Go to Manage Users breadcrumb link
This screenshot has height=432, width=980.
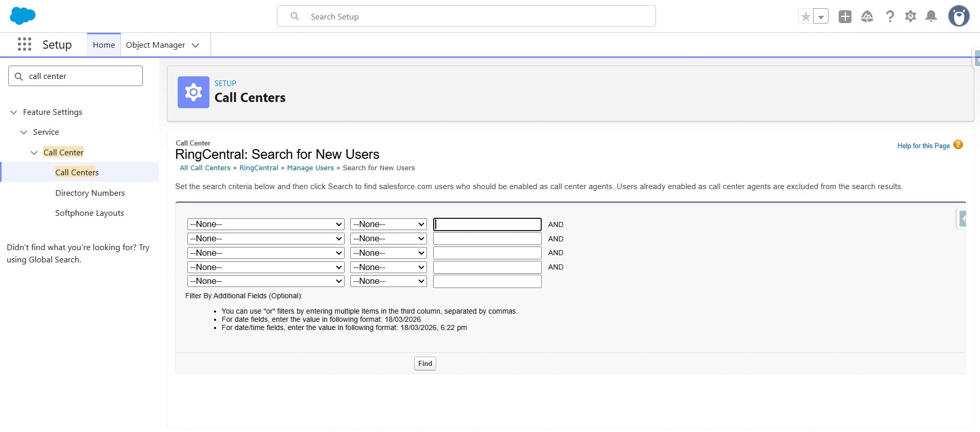(310, 168)
